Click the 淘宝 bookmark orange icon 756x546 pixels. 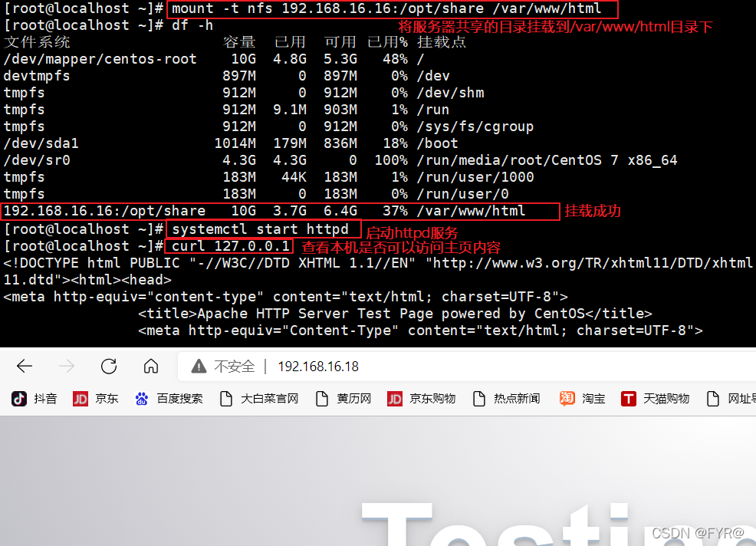point(567,399)
